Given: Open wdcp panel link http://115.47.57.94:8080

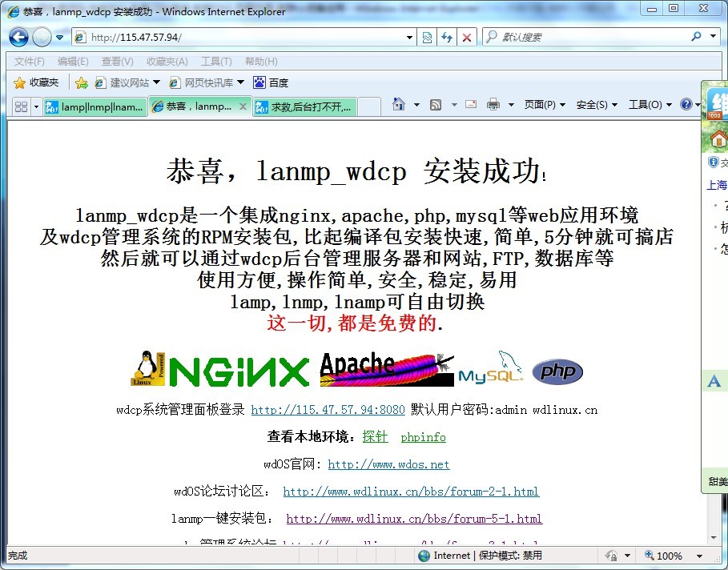Looking at the screenshot, I should (328, 409).
